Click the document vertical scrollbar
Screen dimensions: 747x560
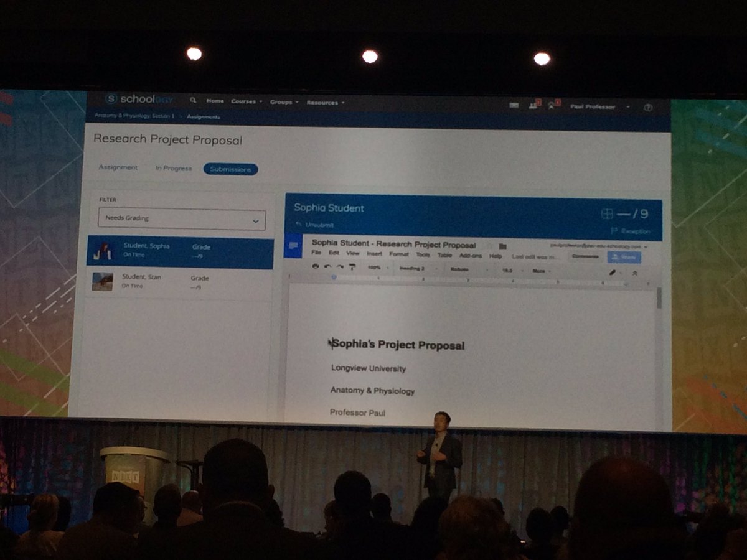click(659, 299)
